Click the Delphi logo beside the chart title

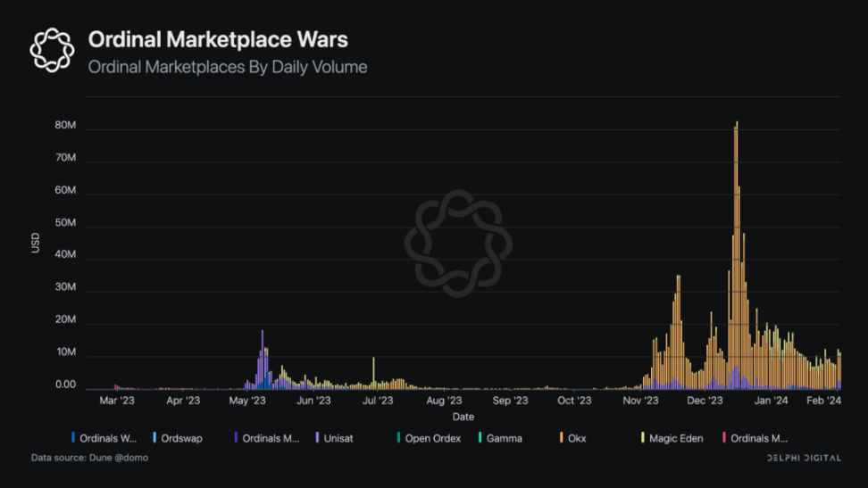[52, 50]
